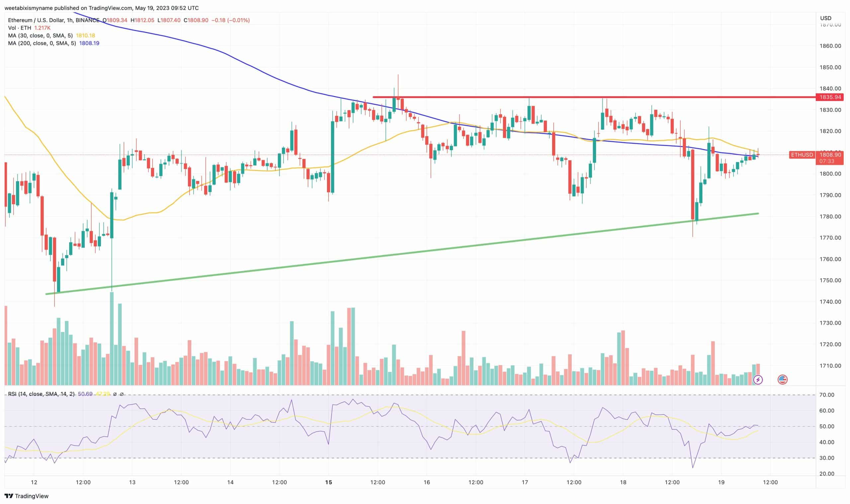Click the MA 200 value 1808.19

pos(89,43)
